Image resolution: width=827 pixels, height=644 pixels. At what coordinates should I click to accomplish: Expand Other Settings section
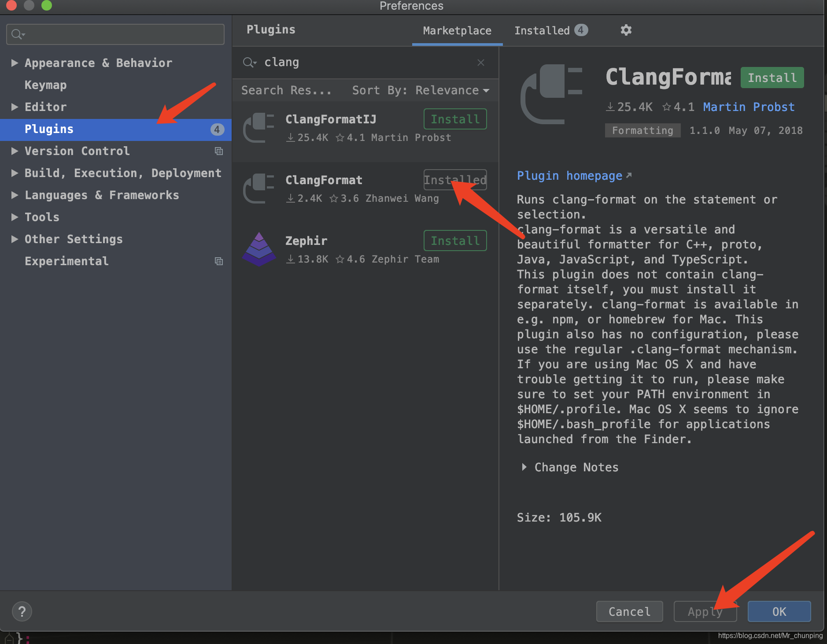(x=15, y=239)
